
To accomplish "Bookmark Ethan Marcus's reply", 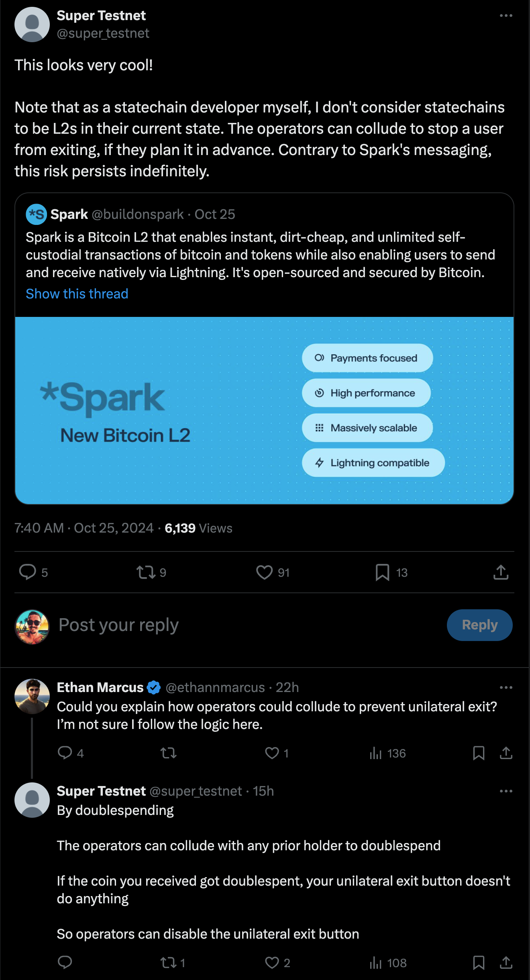I will click(x=479, y=753).
